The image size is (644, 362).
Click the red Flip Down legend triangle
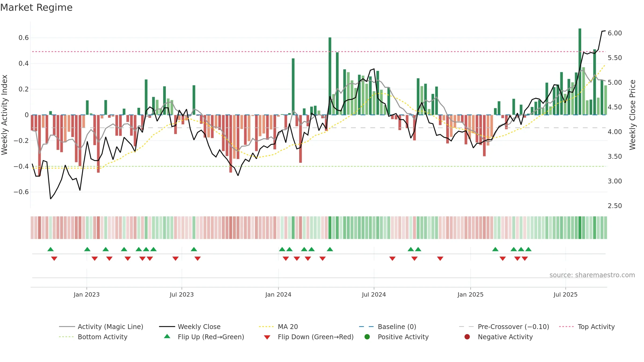[267, 337]
